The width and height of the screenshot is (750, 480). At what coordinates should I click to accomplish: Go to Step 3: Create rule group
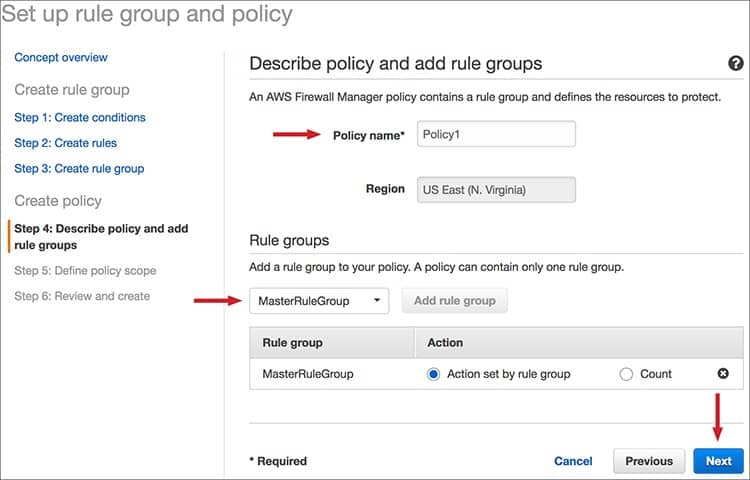tap(79, 169)
